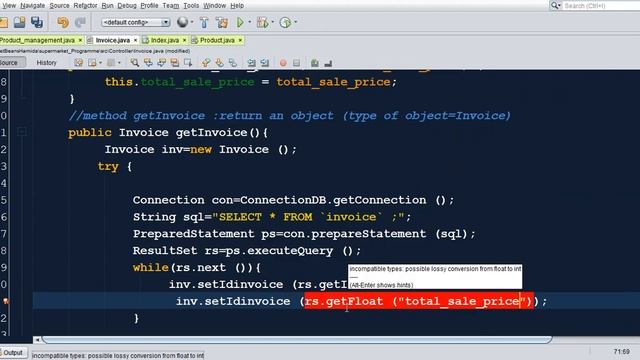Click the Toggle Bookmark icon
Image resolution: width=640 pixels, height=360 pixels.
[x=233, y=62]
